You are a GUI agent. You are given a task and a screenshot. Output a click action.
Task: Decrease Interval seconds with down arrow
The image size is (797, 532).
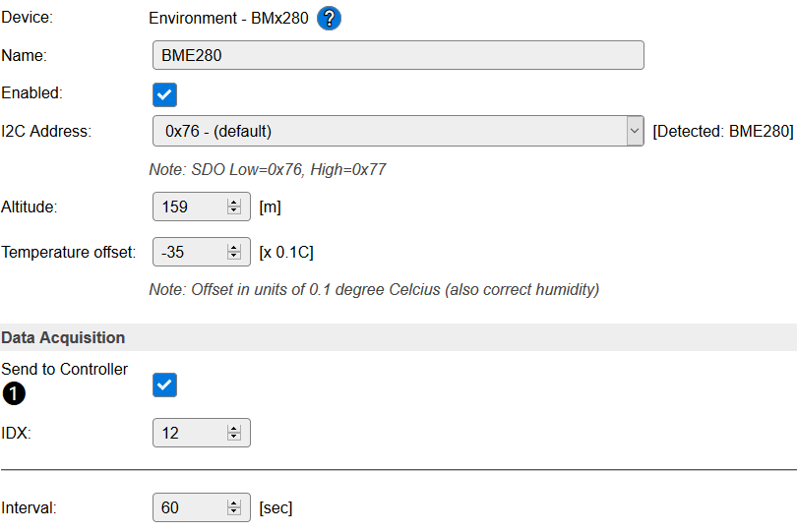234,512
